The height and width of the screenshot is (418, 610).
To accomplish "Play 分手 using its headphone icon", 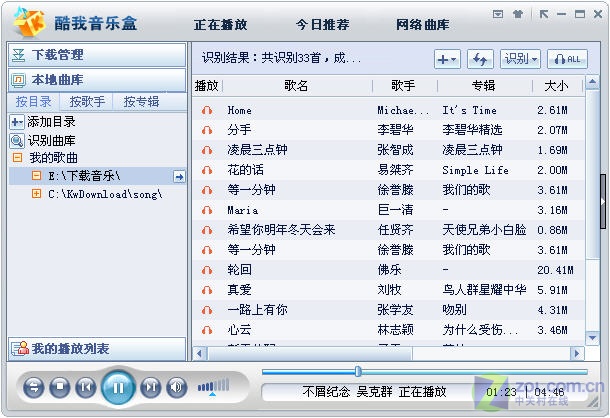I will pos(207,130).
